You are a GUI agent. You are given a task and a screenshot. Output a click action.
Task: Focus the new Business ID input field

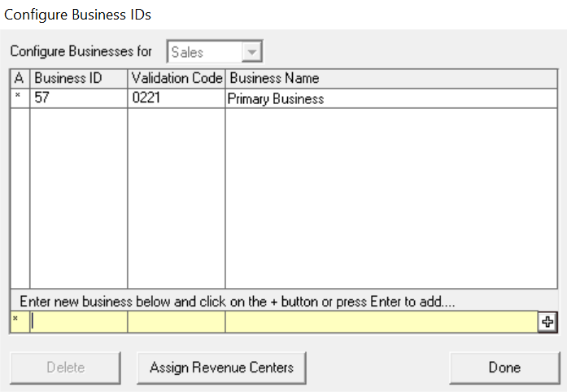79,322
